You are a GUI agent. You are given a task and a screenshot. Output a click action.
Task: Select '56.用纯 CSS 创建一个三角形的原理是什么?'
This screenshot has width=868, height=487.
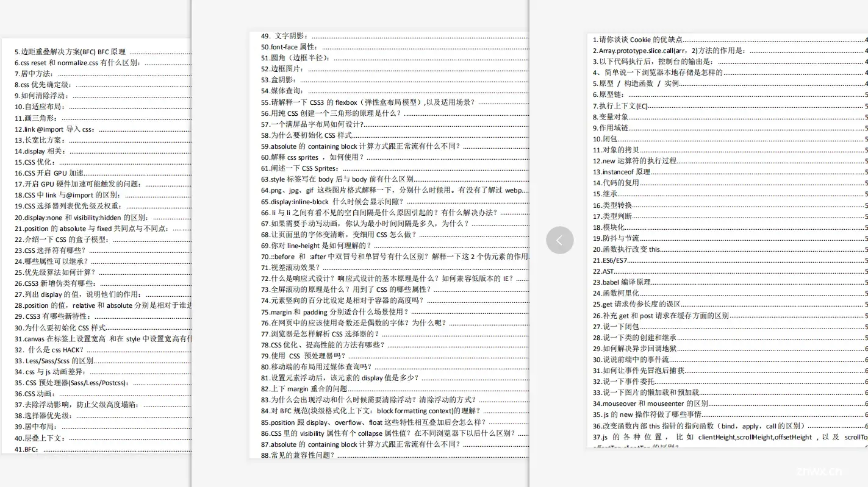pos(395,113)
